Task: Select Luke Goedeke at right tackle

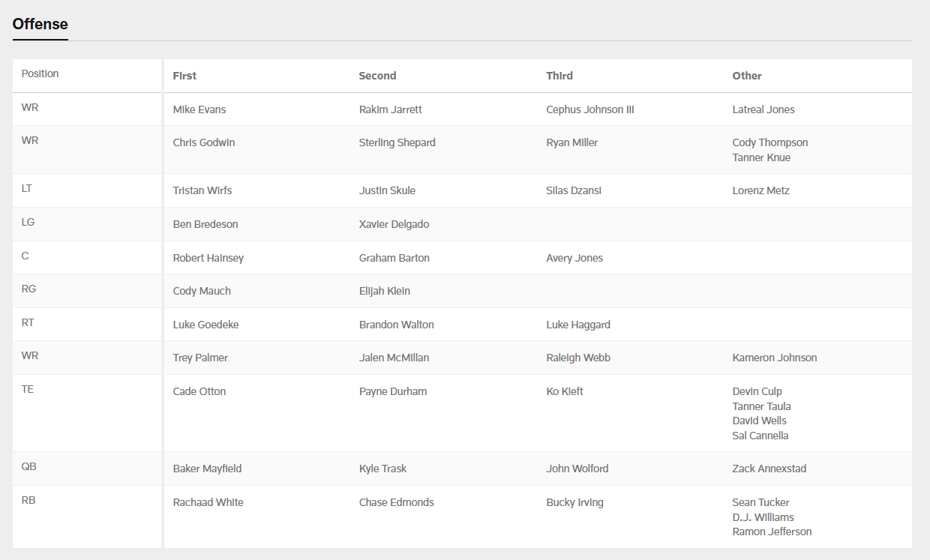Action: 205,325
